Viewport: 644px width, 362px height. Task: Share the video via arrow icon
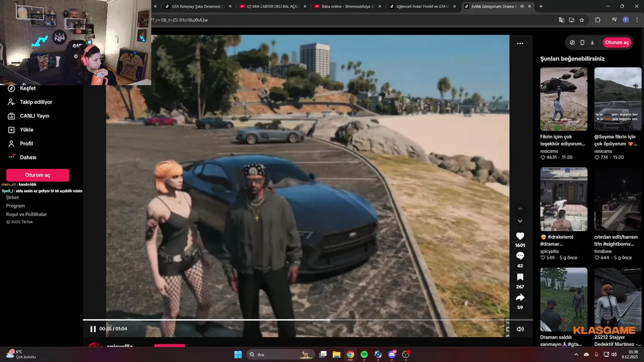coord(520,298)
